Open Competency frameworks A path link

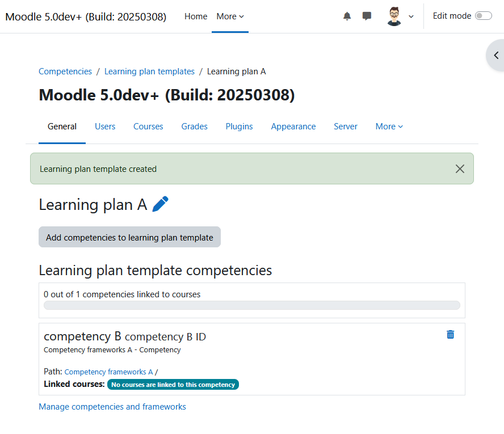[108, 372]
